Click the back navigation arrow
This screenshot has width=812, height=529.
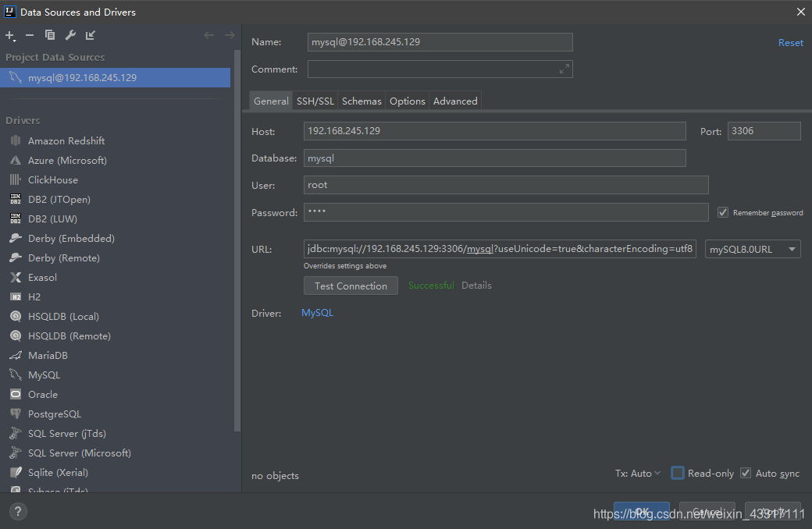[x=208, y=35]
